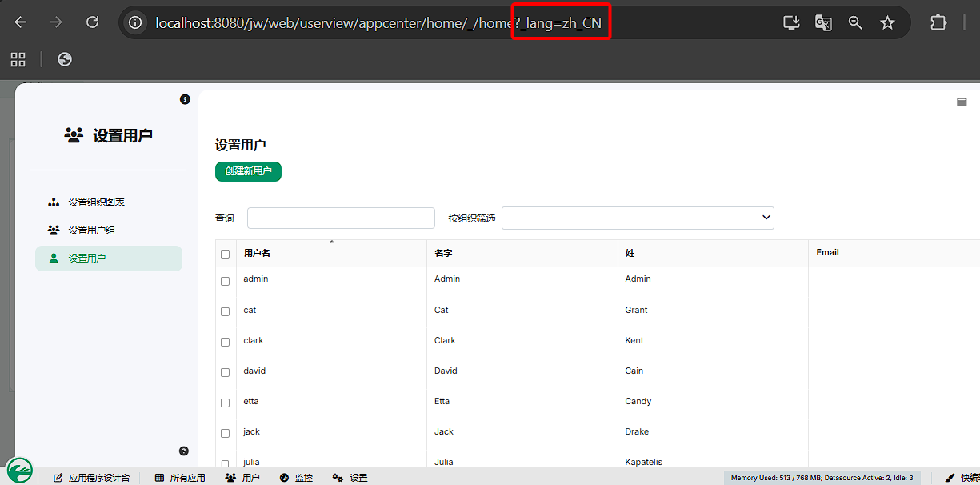This screenshot has width=980, height=485.
Task: Open the browser extensions puzzle icon
Action: [x=938, y=22]
